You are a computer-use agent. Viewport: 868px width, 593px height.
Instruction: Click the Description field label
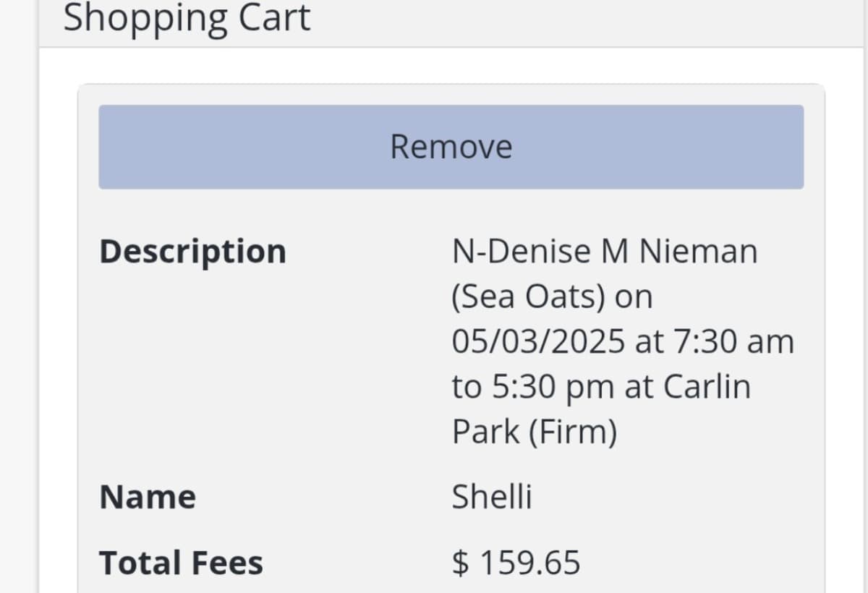tap(192, 252)
